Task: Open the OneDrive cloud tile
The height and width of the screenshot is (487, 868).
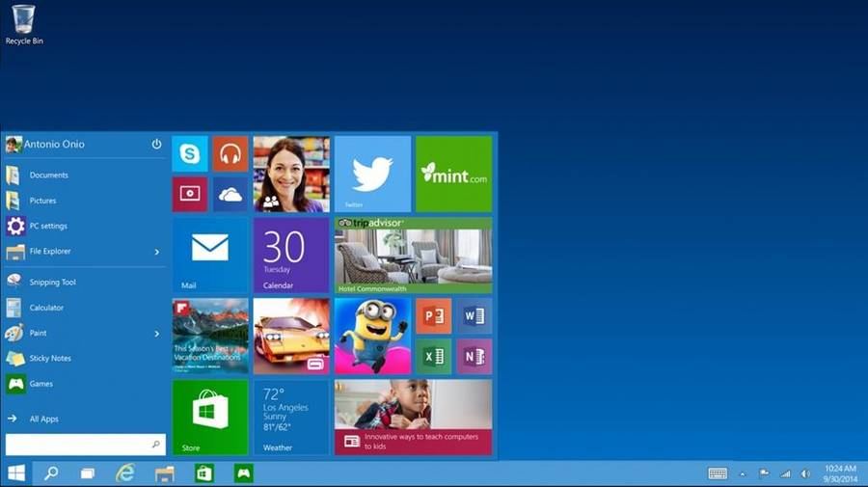Action: coord(230,194)
